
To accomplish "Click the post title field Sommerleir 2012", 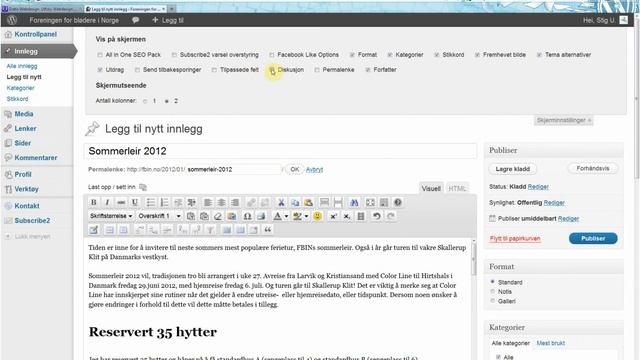I will point(280,151).
